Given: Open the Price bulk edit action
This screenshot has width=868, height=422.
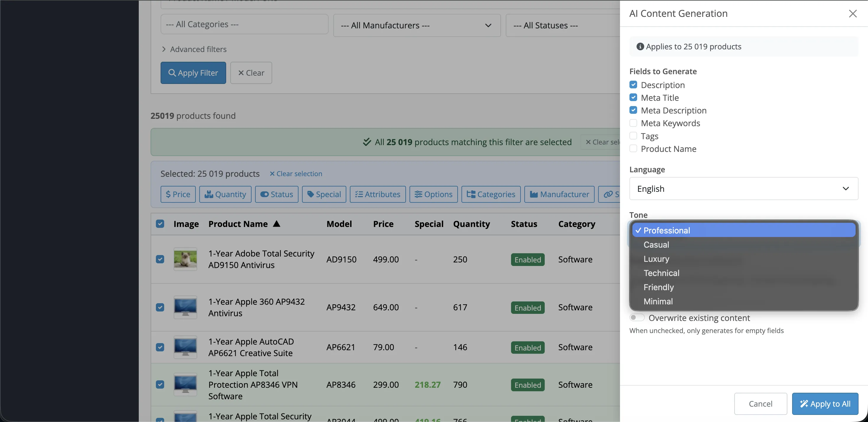Looking at the screenshot, I should pyautogui.click(x=178, y=194).
